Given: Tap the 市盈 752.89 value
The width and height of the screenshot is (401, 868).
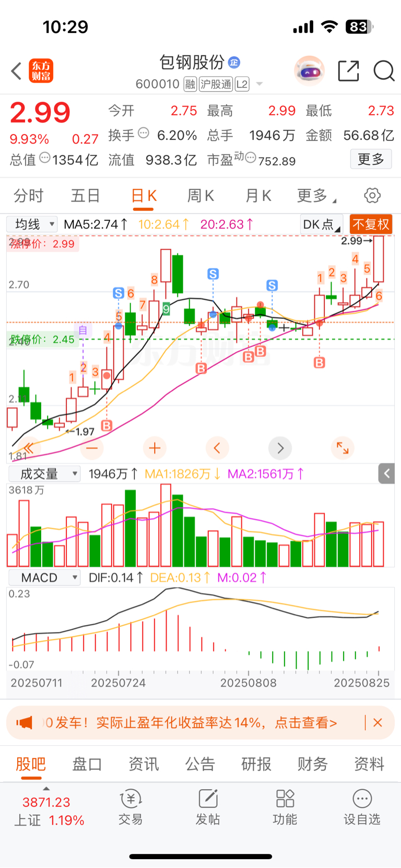Looking at the screenshot, I should pyautogui.click(x=277, y=161).
